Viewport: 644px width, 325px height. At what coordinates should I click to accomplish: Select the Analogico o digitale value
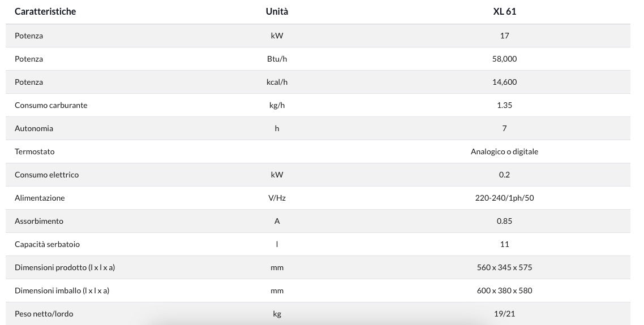[x=504, y=151]
